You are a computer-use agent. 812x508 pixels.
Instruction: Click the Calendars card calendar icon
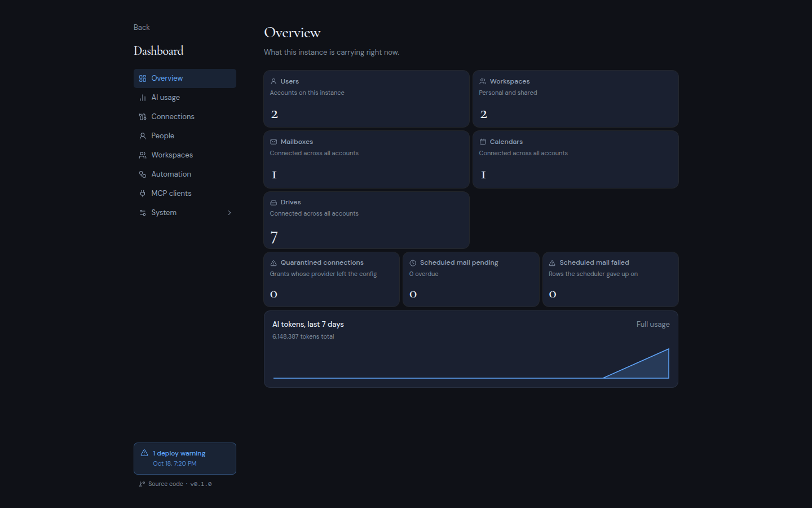(x=483, y=142)
